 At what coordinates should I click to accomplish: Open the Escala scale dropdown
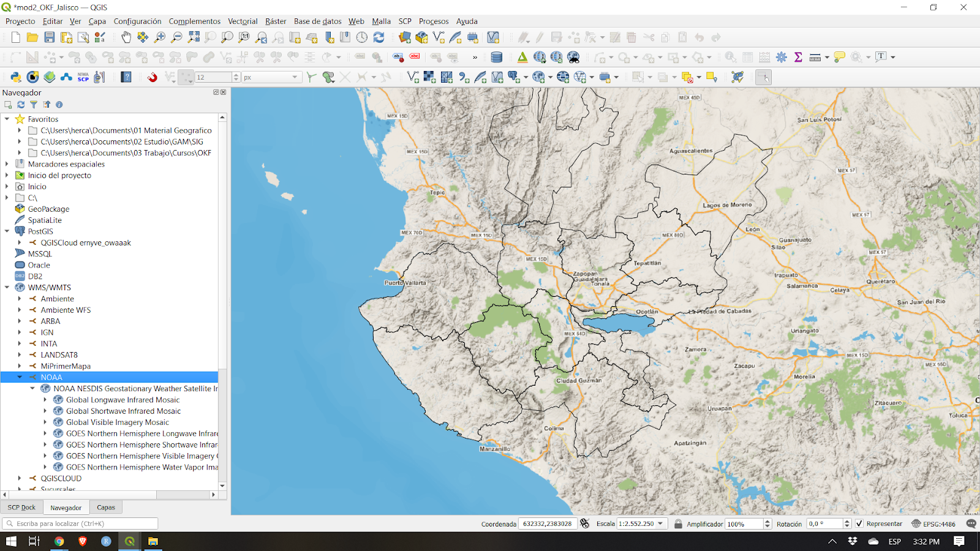(660, 523)
